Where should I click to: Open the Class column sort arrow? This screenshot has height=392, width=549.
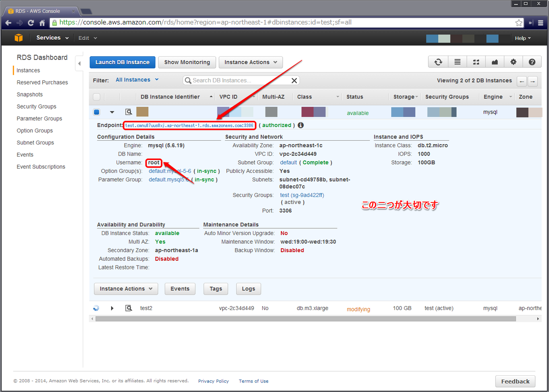pos(338,97)
